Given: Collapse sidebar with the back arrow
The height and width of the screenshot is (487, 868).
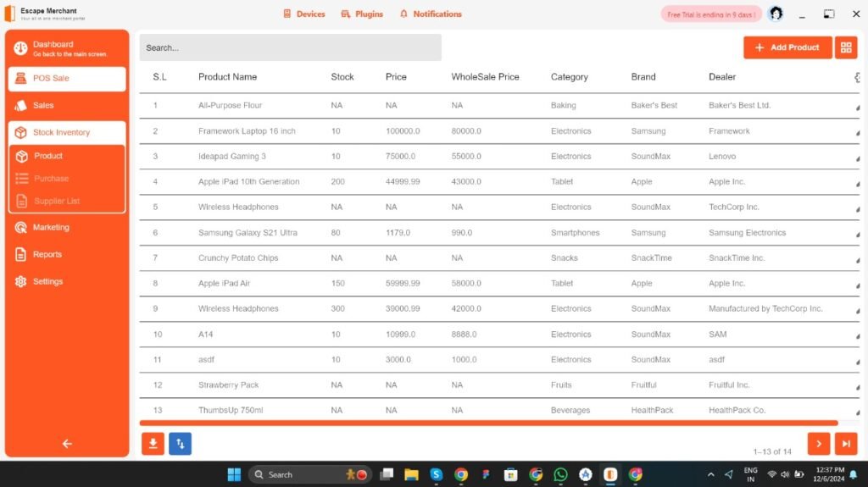Looking at the screenshot, I should tap(67, 443).
